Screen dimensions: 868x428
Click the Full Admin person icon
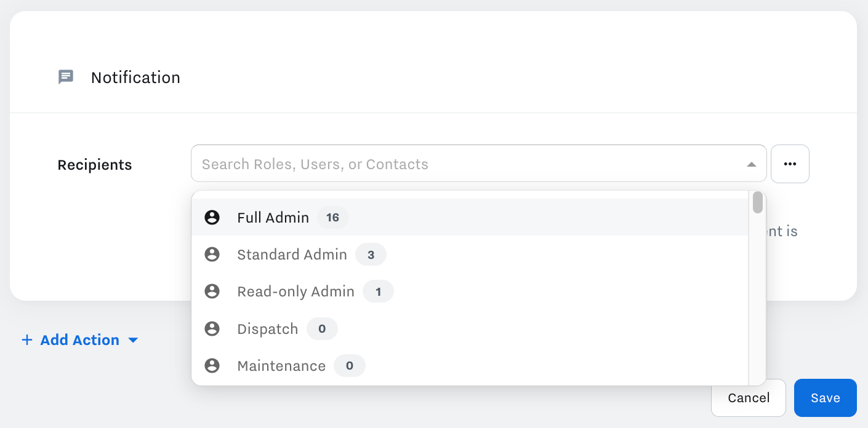(x=212, y=217)
